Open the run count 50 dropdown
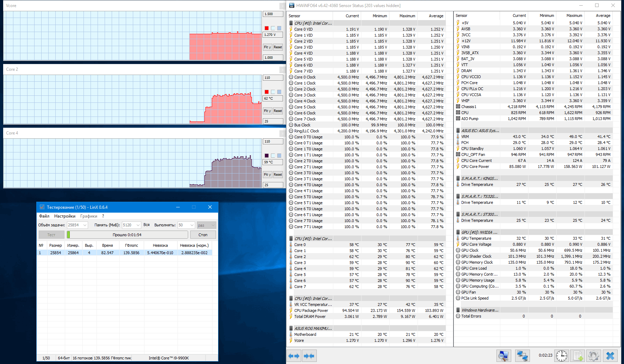This screenshot has width=624, height=364. (x=192, y=225)
